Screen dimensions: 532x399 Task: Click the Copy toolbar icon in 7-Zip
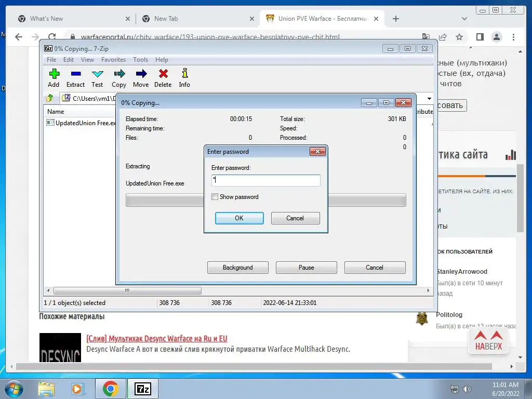point(119,74)
